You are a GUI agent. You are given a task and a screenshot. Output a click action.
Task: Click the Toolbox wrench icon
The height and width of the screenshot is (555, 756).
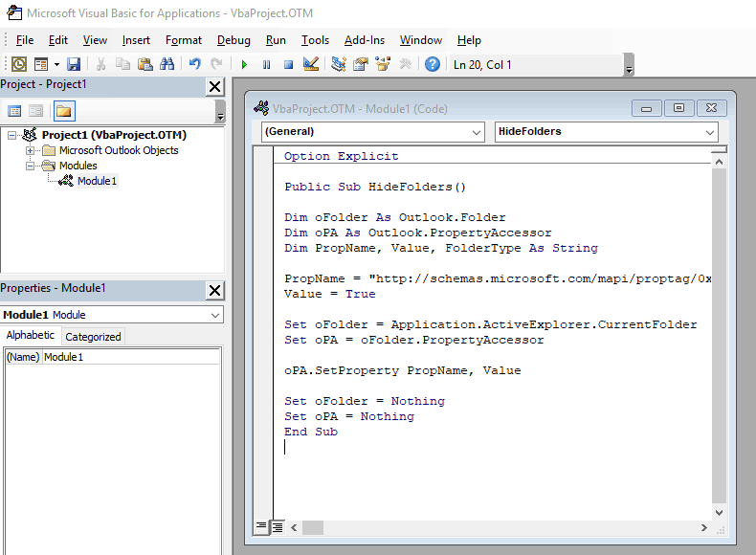click(405, 64)
